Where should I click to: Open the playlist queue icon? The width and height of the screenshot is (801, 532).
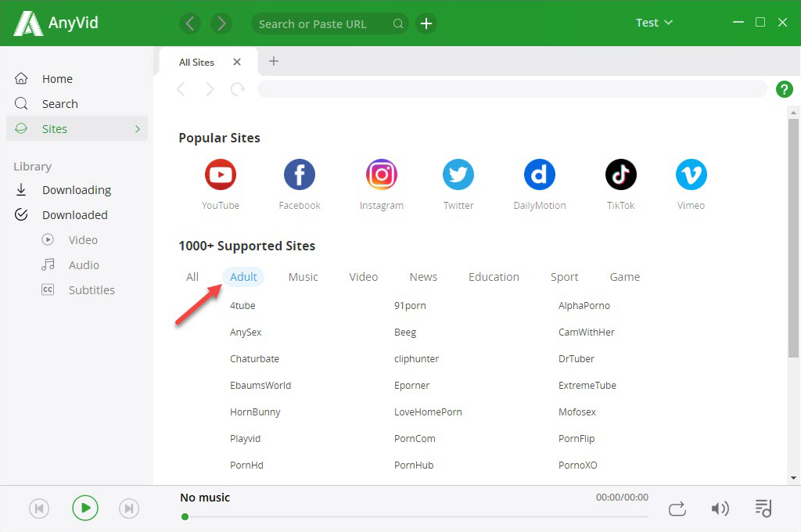[x=763, y=508]
